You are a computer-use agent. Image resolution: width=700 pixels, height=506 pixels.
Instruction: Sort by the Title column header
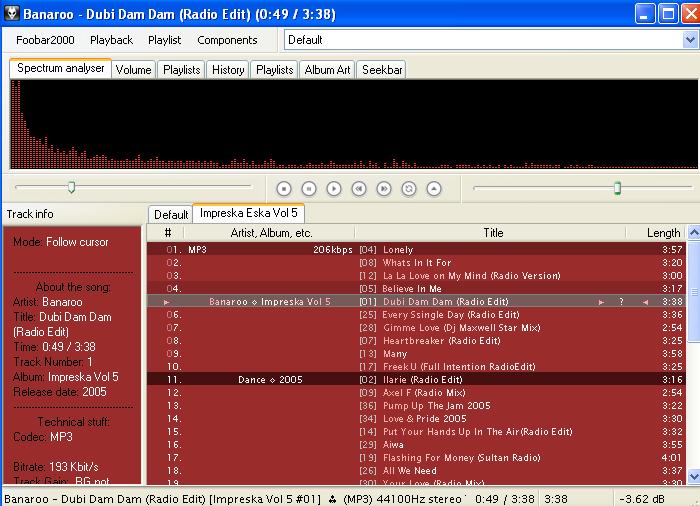493,233
